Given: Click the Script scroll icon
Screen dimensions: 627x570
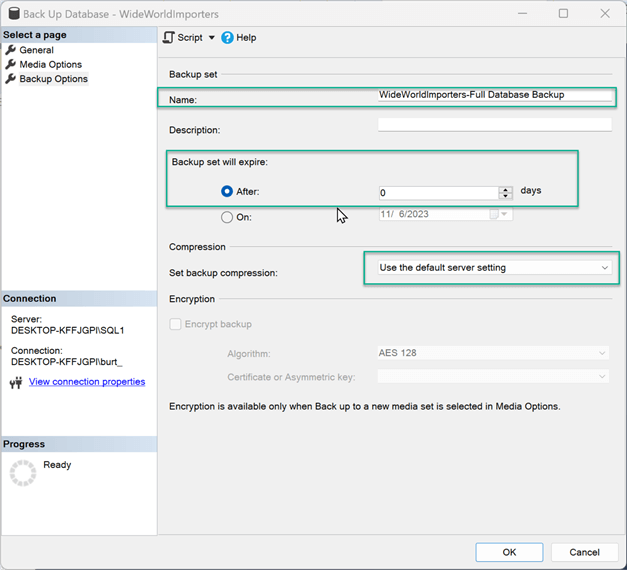Looking at the screenshot, I should (169, 38).
